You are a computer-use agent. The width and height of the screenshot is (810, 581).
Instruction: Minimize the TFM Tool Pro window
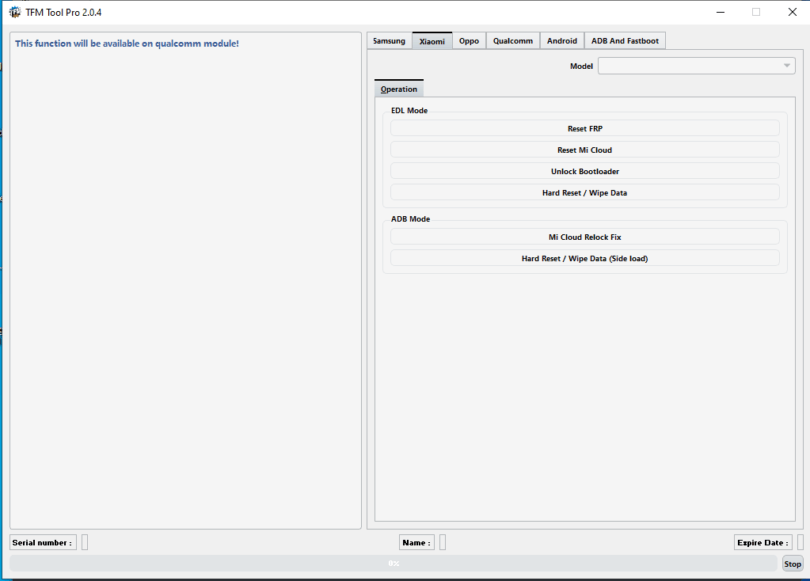721,12
